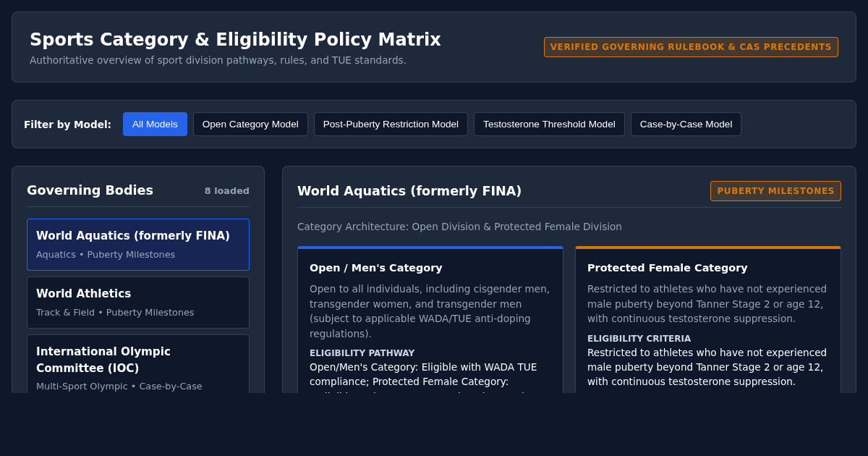Filter by Testosterone Threshold Model
The image size is (868, 456).
[x=549, y=124]
